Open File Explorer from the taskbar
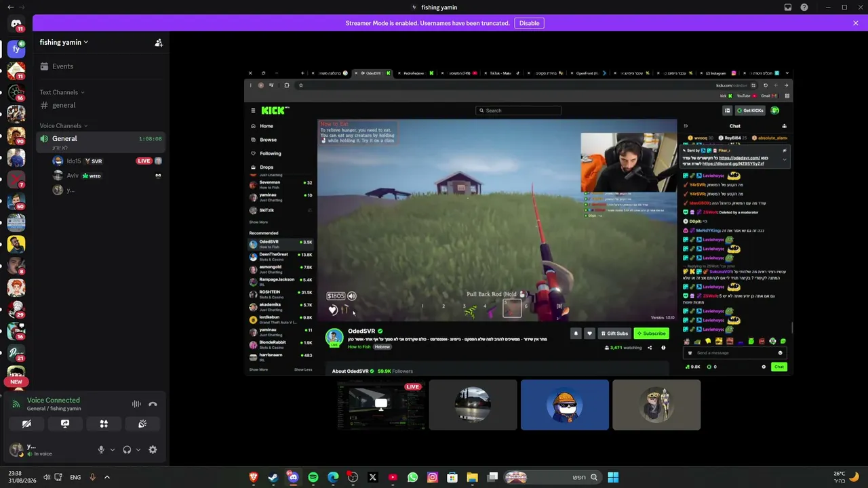The height and width of the screenshot is (488, 868). coord(472,477)
